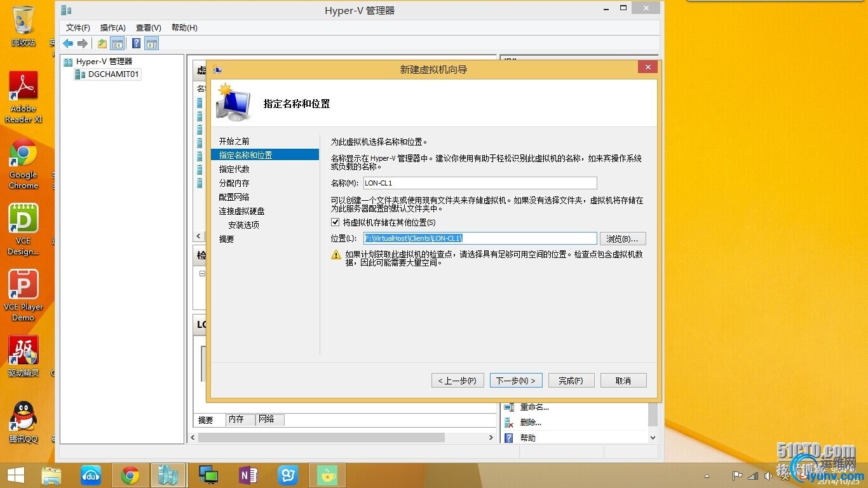
Task: Click the 重命名 icon in the Actions pane
Action: click(508, 407)
